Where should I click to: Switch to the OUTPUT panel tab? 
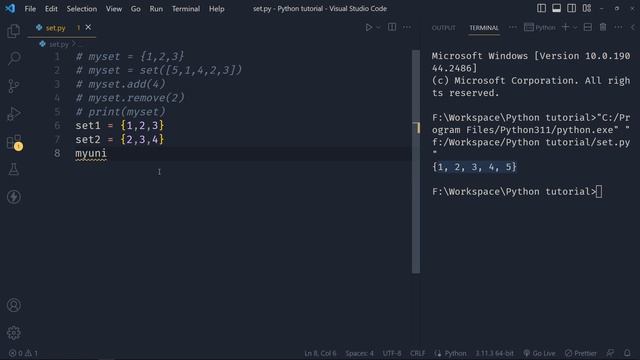click(444, 28)
